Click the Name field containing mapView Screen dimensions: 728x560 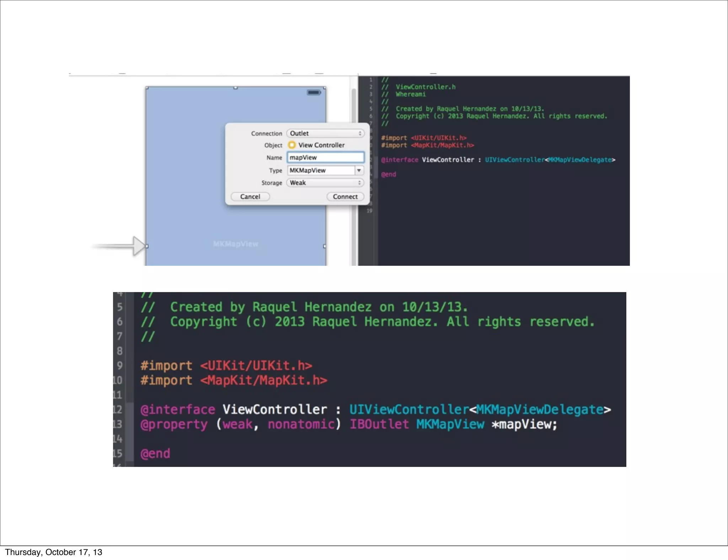coord(325,157)
